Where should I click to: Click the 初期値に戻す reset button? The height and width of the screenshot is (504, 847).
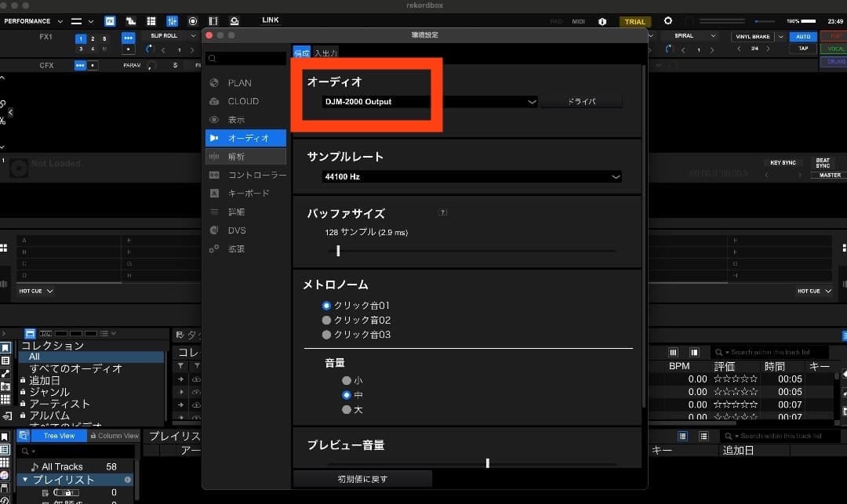coord(362,479)
